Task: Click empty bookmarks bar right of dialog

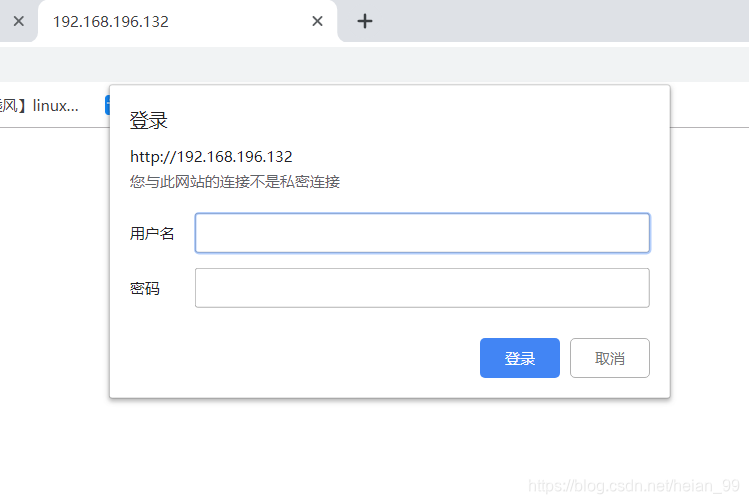Action: point(708,106)
